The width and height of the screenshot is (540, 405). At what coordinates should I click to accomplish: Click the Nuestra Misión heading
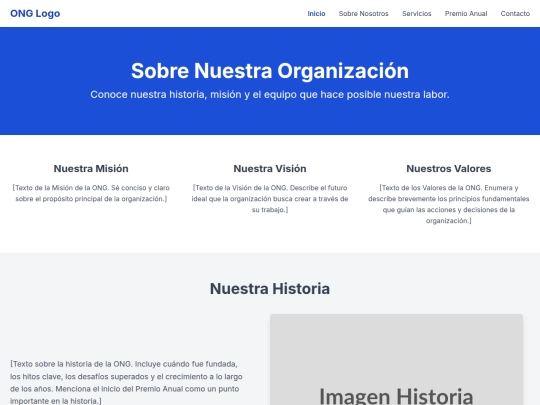(91, 168)
